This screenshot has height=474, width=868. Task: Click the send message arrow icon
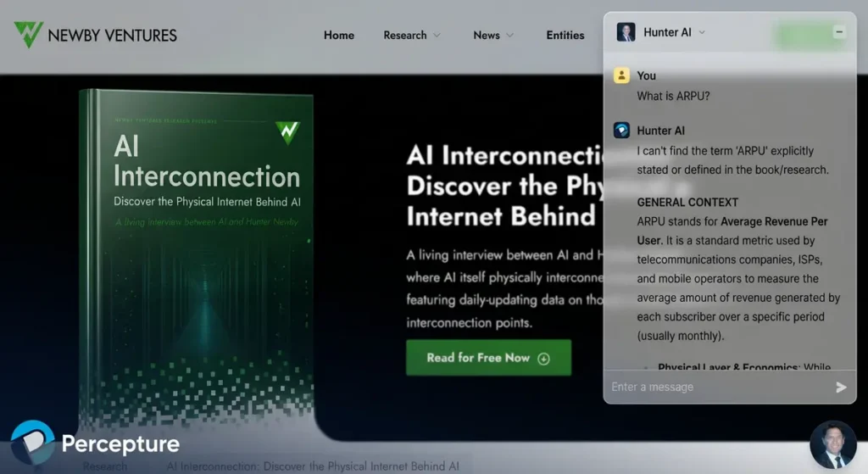click(x=841, y=388)
